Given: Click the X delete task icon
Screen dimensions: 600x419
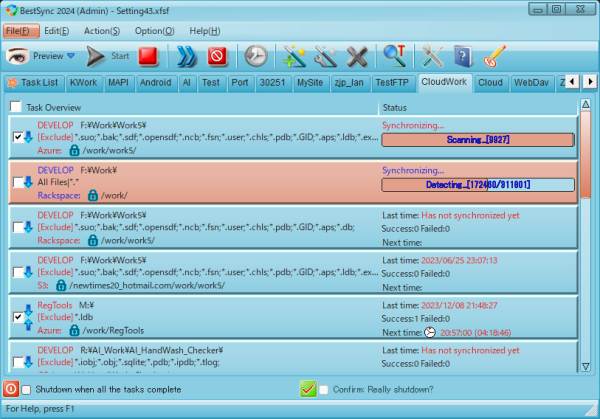Looking at the screenshot, I should click(x=357, y=57).
